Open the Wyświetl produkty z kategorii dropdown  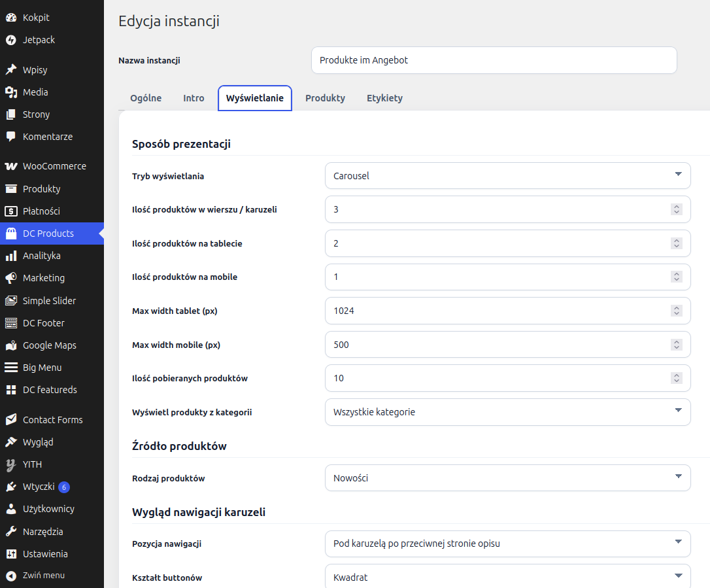point(507,412)
